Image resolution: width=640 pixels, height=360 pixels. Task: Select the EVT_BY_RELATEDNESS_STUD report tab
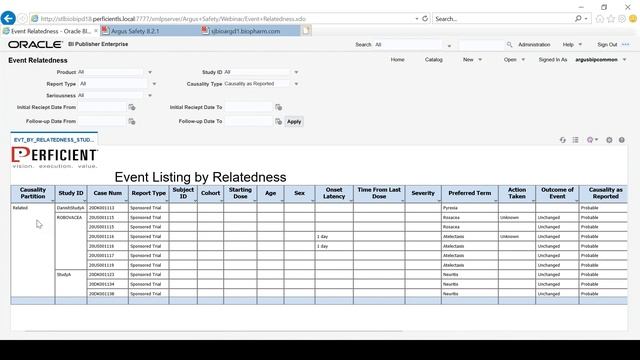(x=54, y=140)
